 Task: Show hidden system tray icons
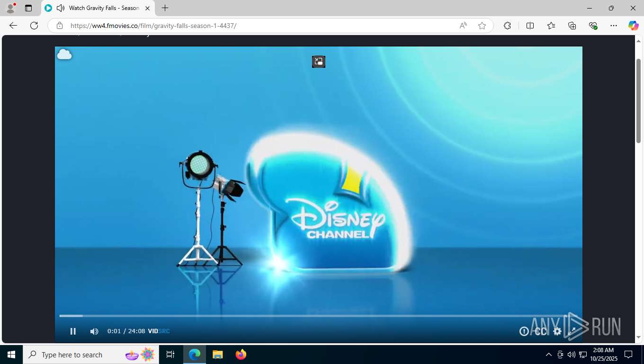pos(549,355)
